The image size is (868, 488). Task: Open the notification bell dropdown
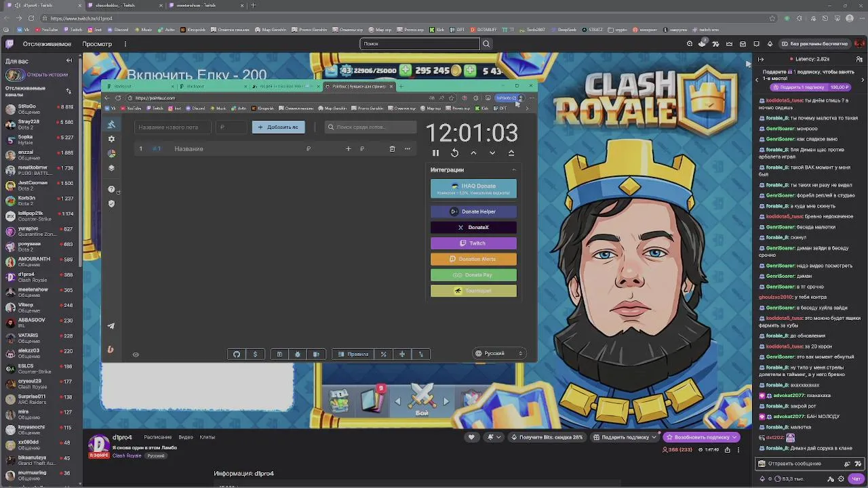494,437
